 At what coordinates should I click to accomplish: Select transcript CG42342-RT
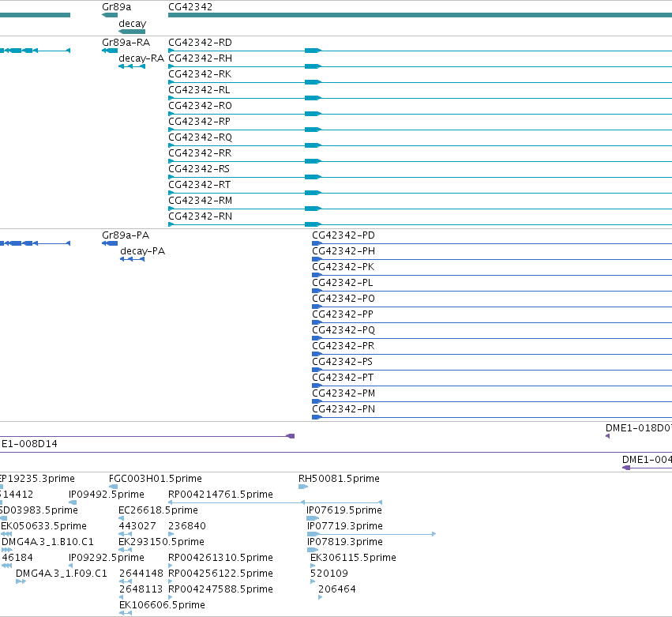200,185
